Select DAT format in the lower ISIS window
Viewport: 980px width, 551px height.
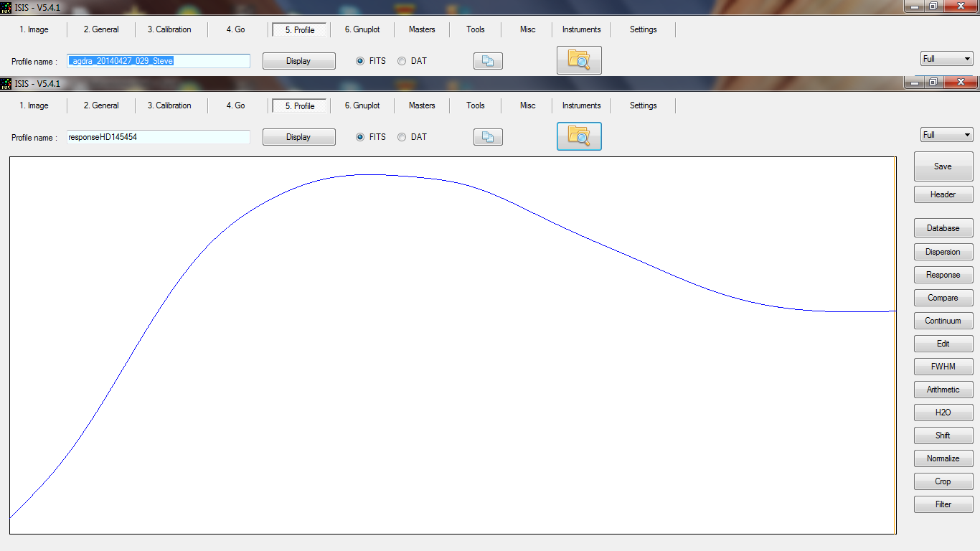(x=402, y=137)
